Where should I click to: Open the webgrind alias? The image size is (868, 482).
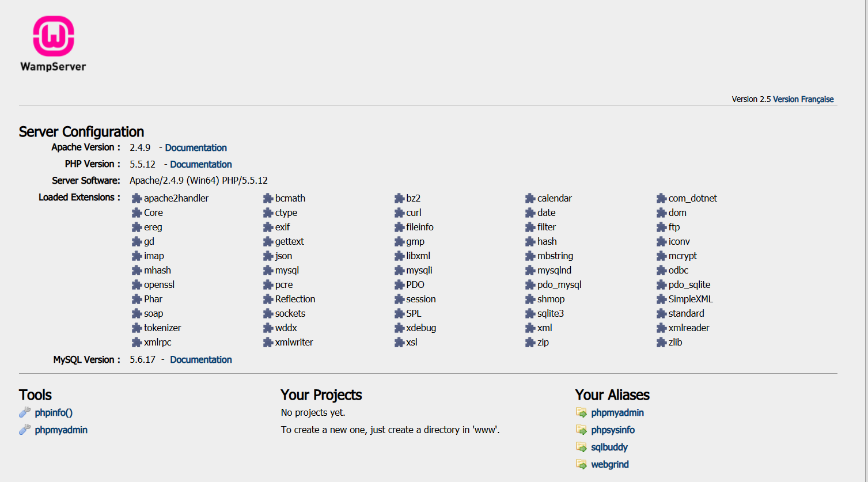coord(610,464)
